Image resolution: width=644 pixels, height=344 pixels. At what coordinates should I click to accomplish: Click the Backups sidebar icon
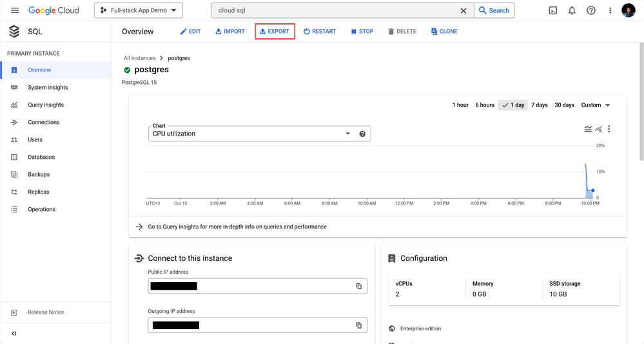click(14, 175)
